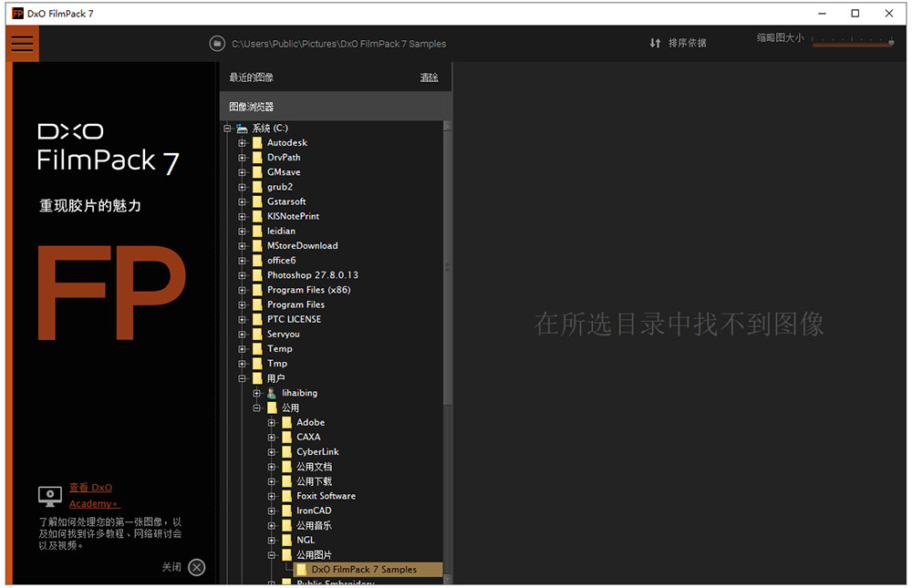
Task: Select the 公用文档 folder
Action: pyautogui.click(x=314, y=467)
